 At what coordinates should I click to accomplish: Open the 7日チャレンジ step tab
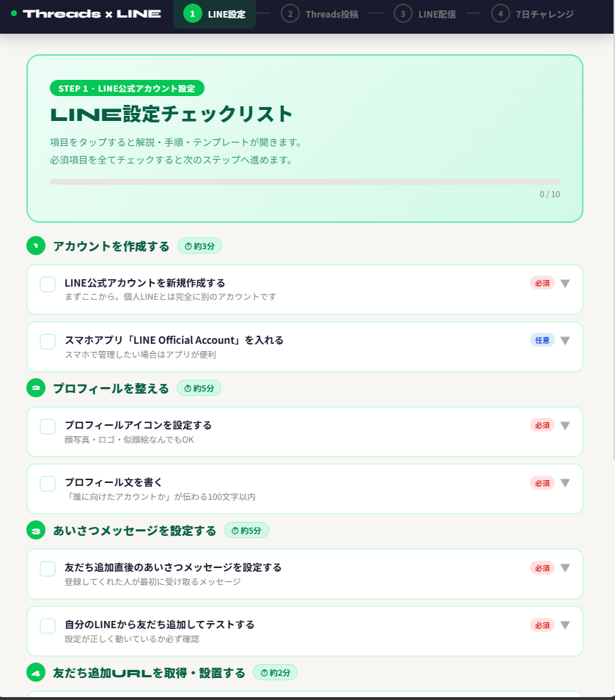tap(544, 14)
